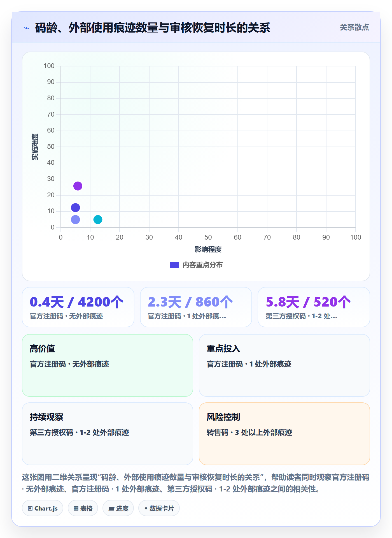
Task: Click the light blue scatter point near y=5
Action: 76,219
